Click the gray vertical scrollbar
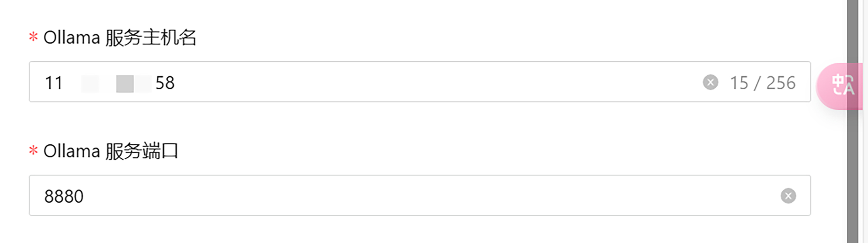 [852, 121]
